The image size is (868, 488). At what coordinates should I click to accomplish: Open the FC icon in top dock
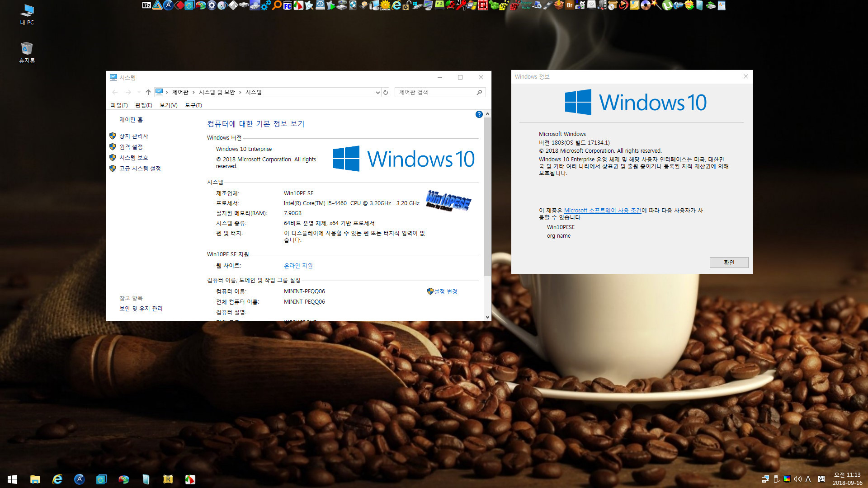[287, 5]
